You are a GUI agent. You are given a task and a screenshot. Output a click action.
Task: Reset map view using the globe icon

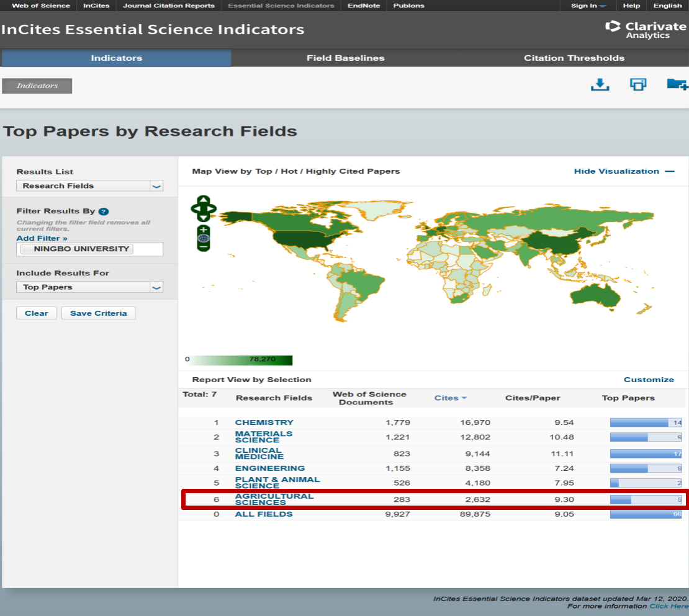(204, 238)
